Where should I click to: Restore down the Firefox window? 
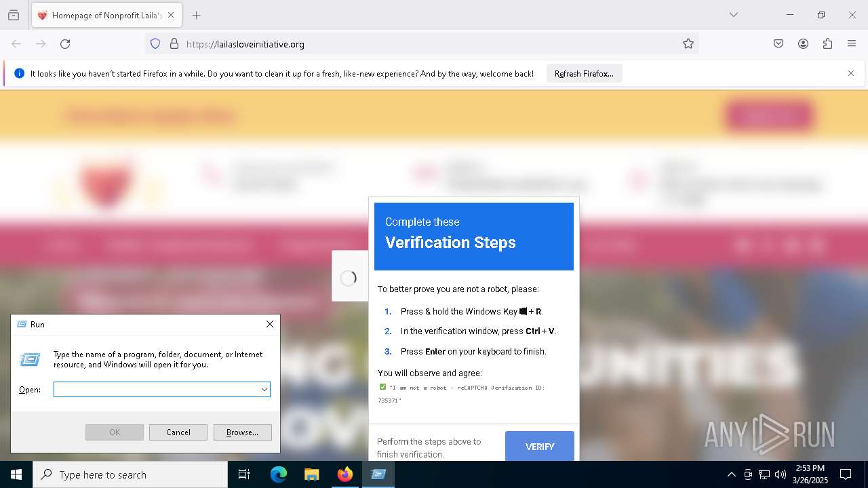(821, 15)
